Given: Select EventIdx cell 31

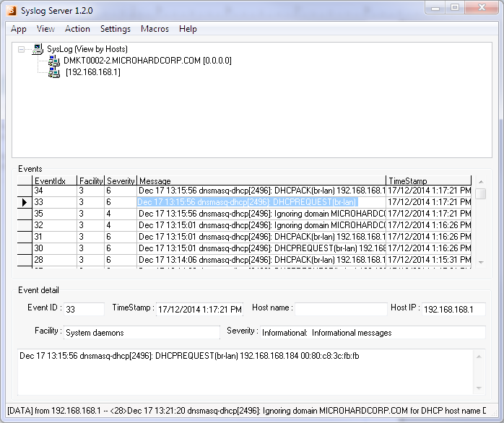Looking at the screenshot, I should [55, 237].
